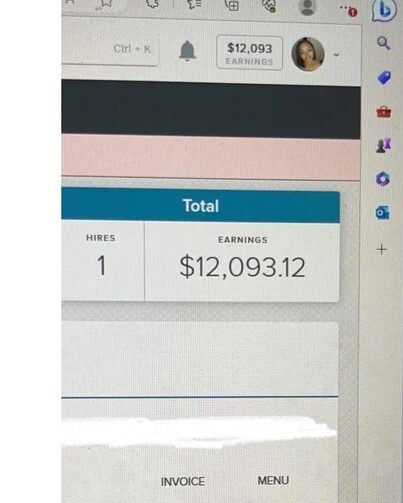Open Outlook from the Edge sidebar

point(383,212)
